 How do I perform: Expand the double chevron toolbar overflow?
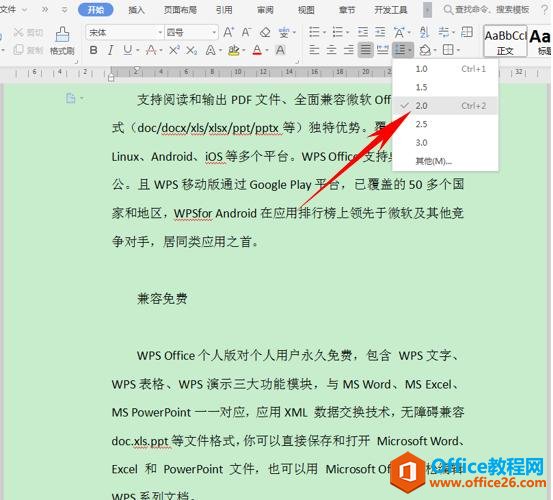tap(45, 10)
